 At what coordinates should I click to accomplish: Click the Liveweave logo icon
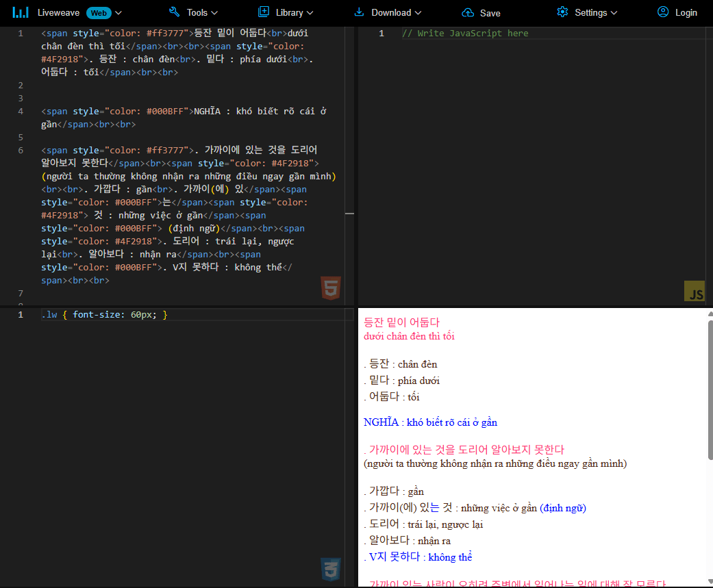coord(21,12)
